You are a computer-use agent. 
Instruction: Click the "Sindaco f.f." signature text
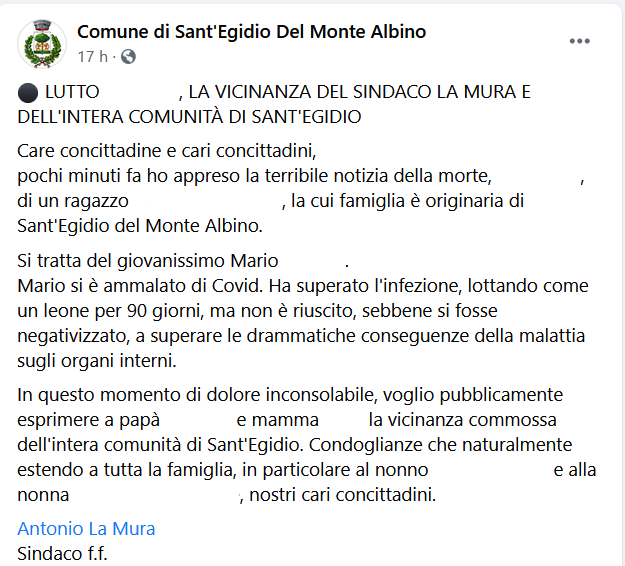(x=62, y=552)
